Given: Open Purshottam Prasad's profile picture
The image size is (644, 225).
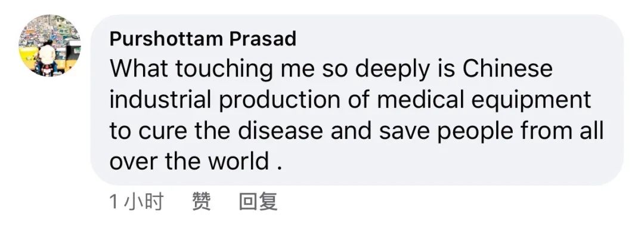Looking at the screenshot, I should click(49, 46).
